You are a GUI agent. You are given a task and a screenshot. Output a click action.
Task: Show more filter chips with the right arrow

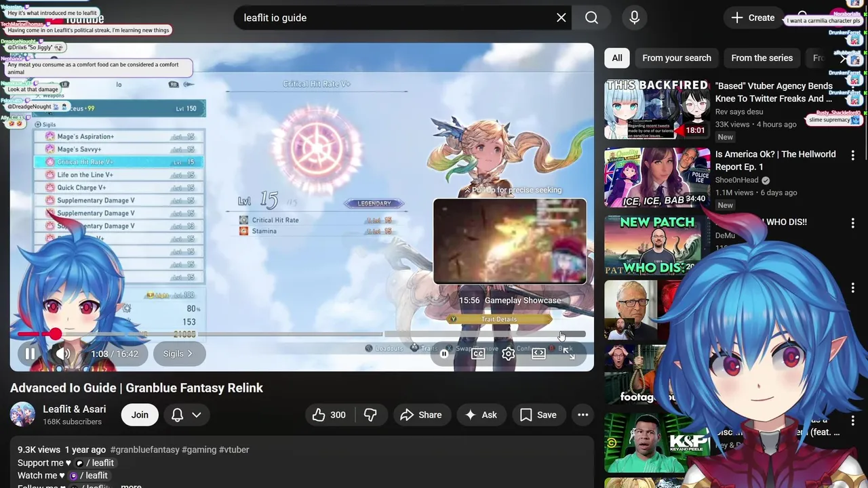pos(843,58)
